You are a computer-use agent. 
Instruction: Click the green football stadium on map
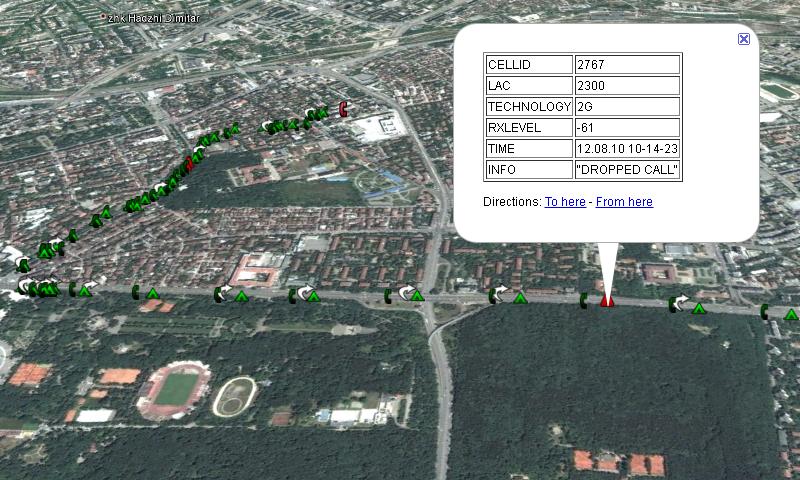(175, 389)
